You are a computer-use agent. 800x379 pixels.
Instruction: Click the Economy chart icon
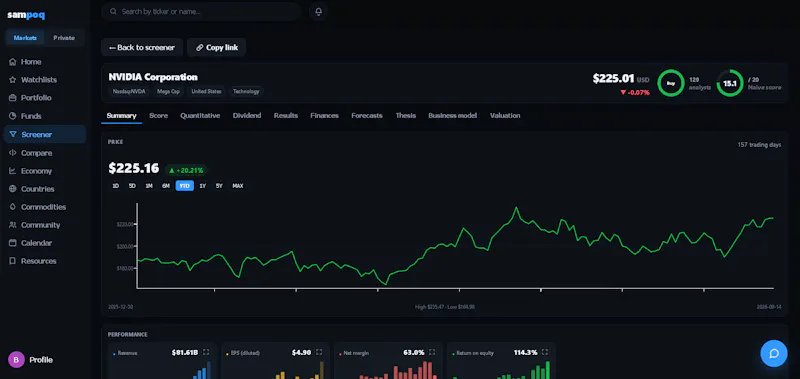[x=13, y=171]
